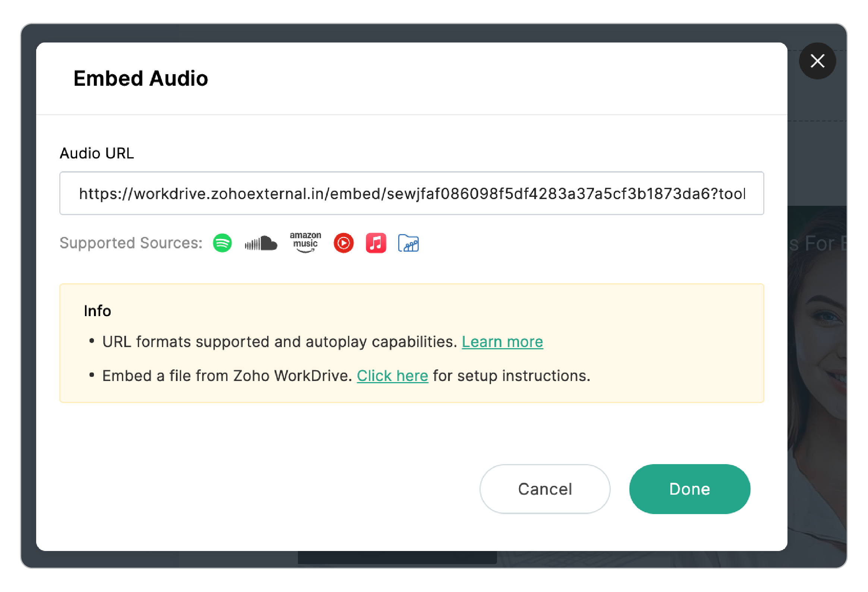Click inside the Audio URL input field
868x592 pixels.
point(411,193)
